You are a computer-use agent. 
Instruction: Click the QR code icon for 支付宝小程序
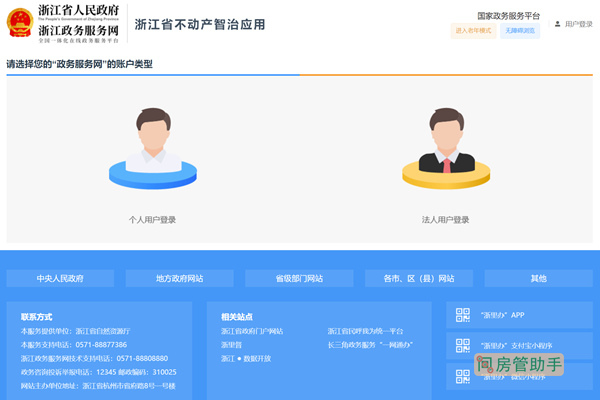[x=463, y=346]
